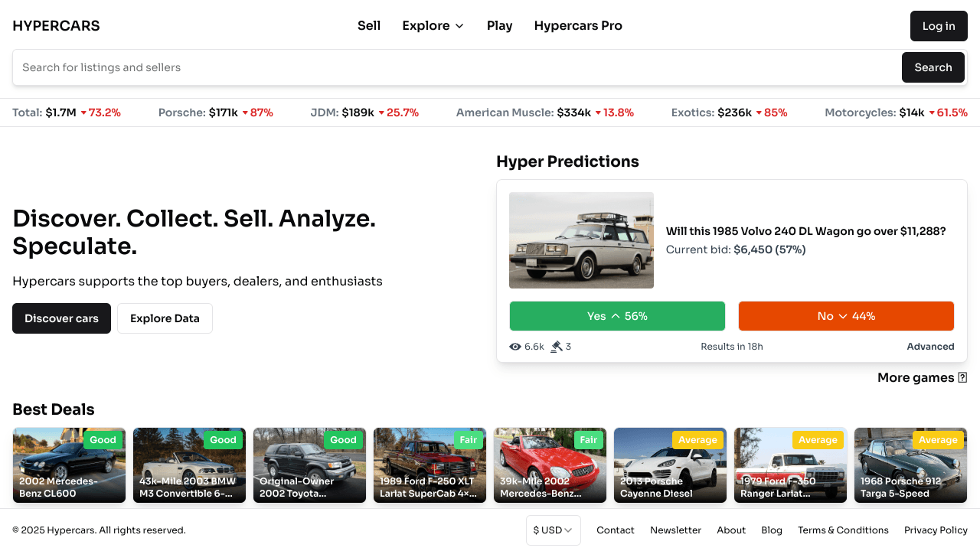Image resolution: width=980 pixels, height=551 pixels.
Task: Click the down chevron inside the orange No button
Action: (844, 315)
